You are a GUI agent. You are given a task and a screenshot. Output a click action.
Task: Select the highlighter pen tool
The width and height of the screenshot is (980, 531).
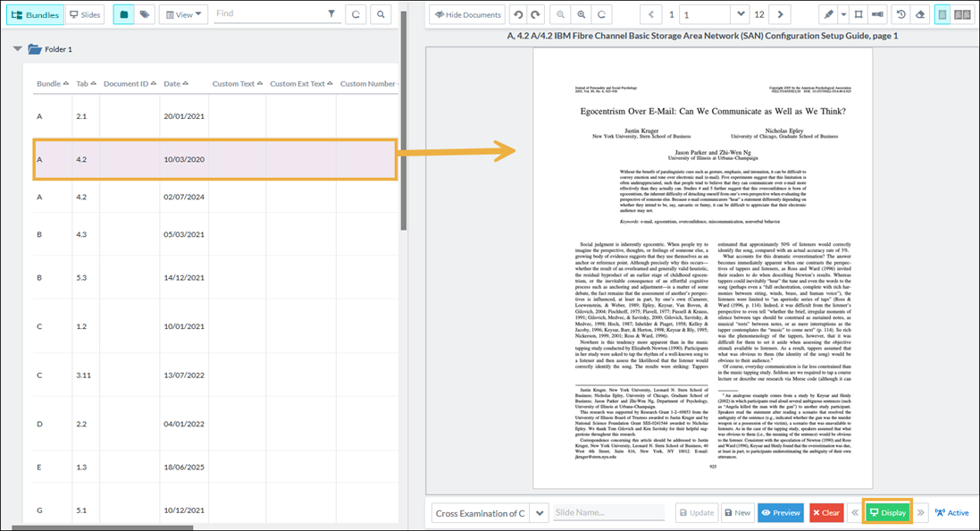click(x=829, y=14)
